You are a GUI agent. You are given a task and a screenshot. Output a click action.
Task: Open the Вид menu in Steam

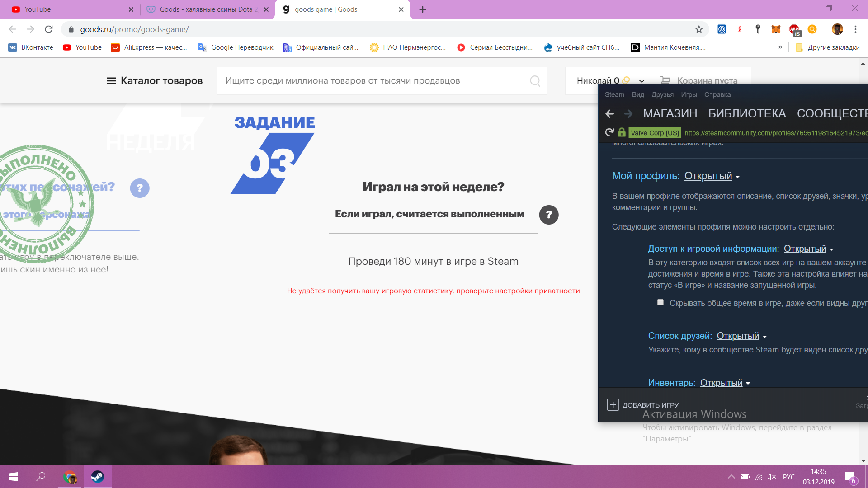(638, 94)
